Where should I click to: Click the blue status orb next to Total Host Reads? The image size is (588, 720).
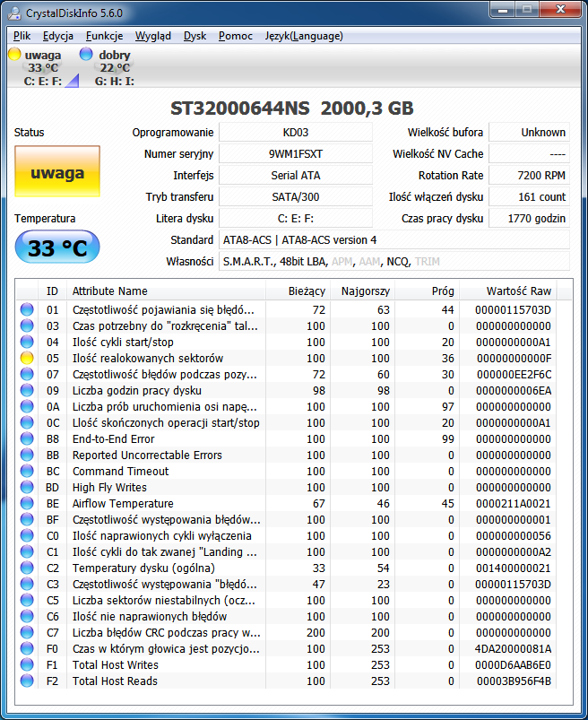click(27, 681)
